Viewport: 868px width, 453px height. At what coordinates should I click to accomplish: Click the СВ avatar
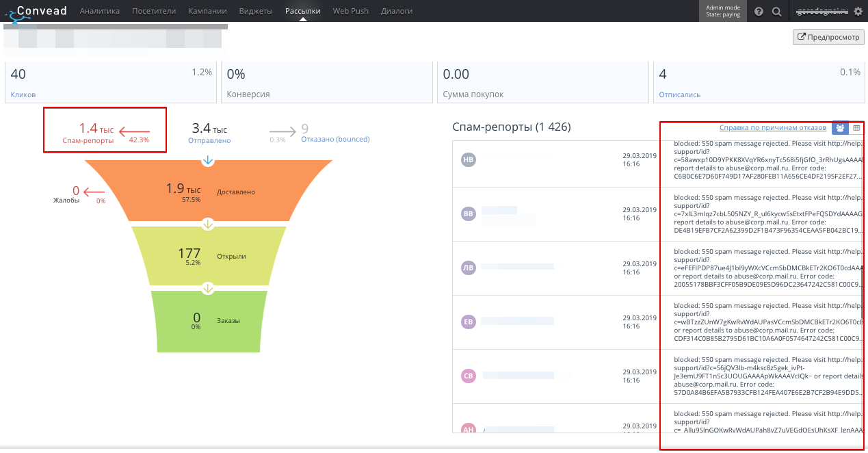coord(469,375)
